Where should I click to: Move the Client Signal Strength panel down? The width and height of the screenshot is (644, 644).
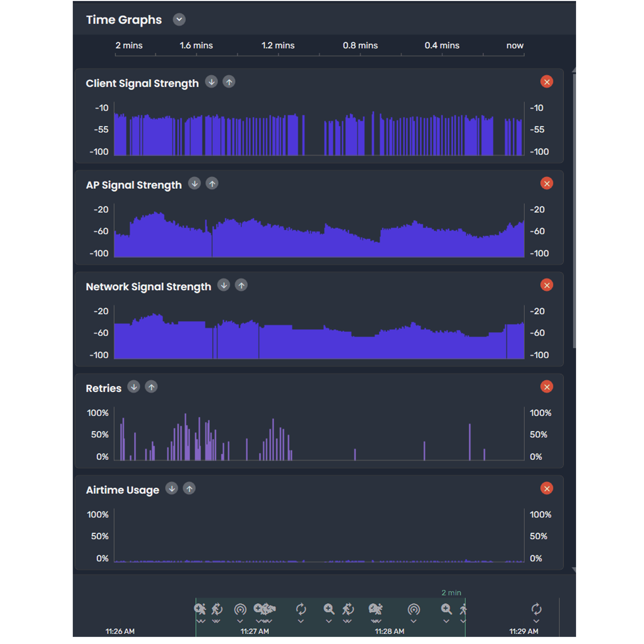point(212,82)
